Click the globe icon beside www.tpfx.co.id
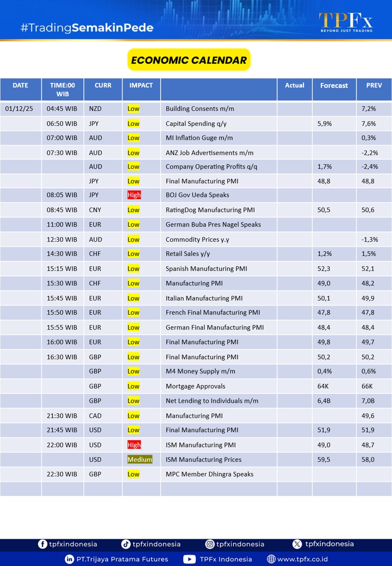The height and width of the screenshot is (566, 392). (271, 559)
